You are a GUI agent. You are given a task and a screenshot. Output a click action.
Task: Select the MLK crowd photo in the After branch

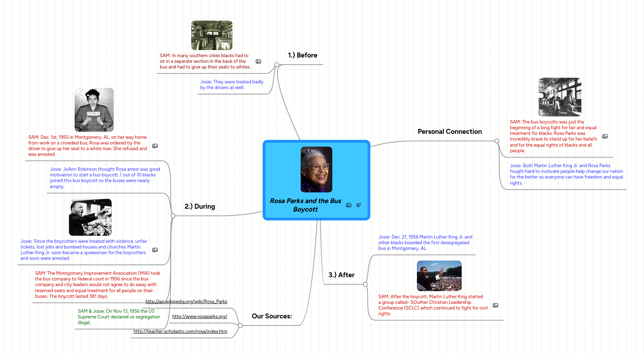coord(439,276)
